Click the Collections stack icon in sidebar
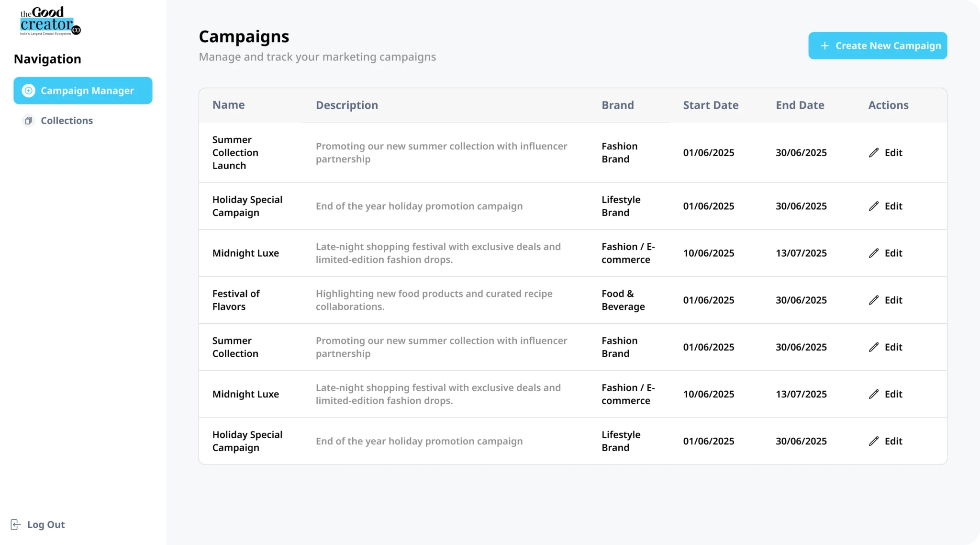The width and height of the screenshot is (980, 545). [29, 121]
